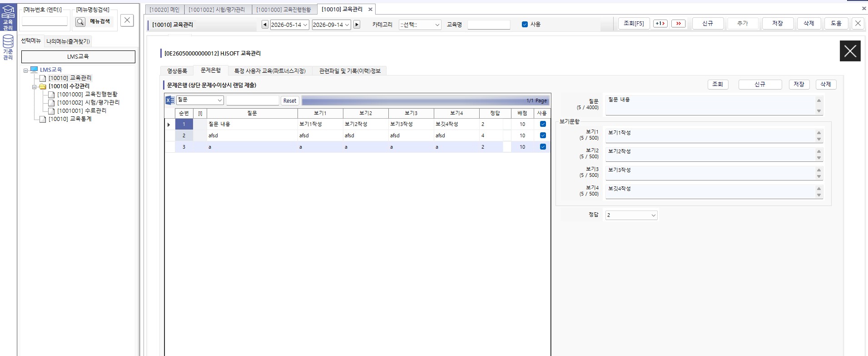Close the [10010] 교육관리 tab
The image size is (868, 356).
(370, 9)
